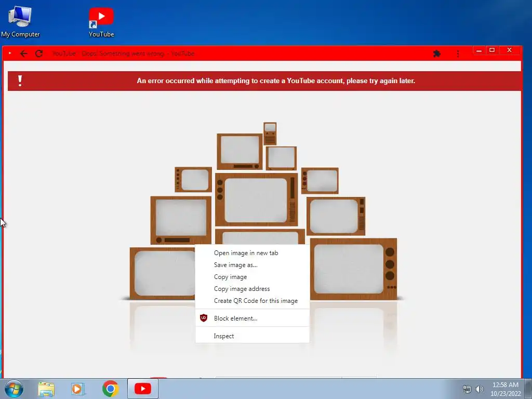Open the three-dot browser menu
Screen dimensions: 532x399
(458, 54)
